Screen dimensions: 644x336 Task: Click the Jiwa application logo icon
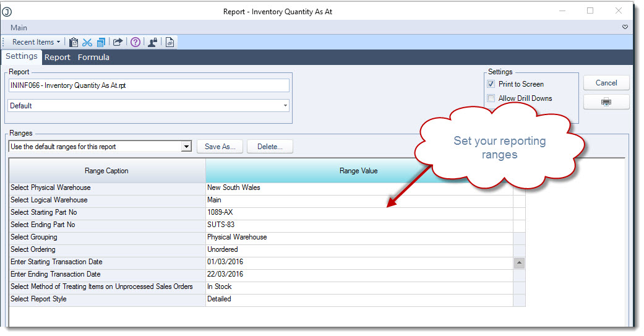click(7, 12)
